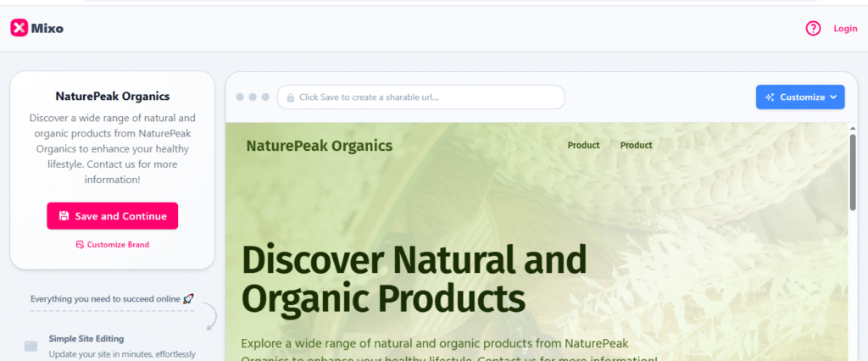This screenshot has width=868, height=361.
Task: Open the help question mark icon
Action: coord(813,28)
